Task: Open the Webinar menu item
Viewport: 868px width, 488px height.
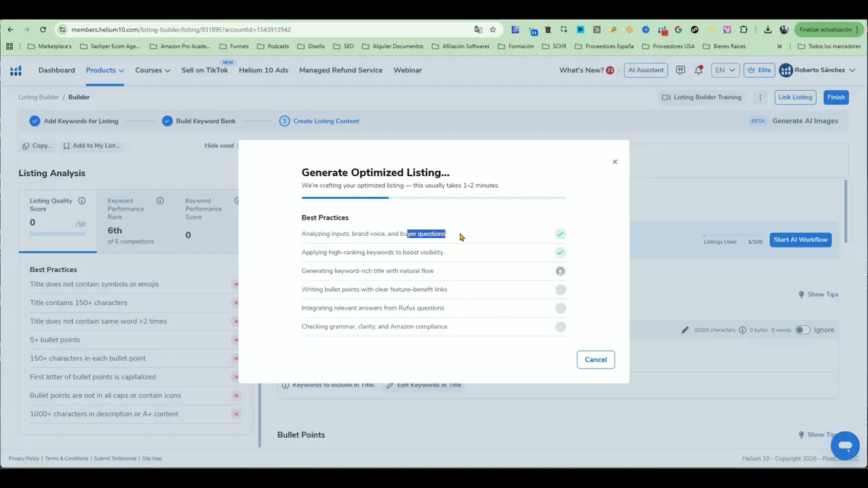Action: 408,70
